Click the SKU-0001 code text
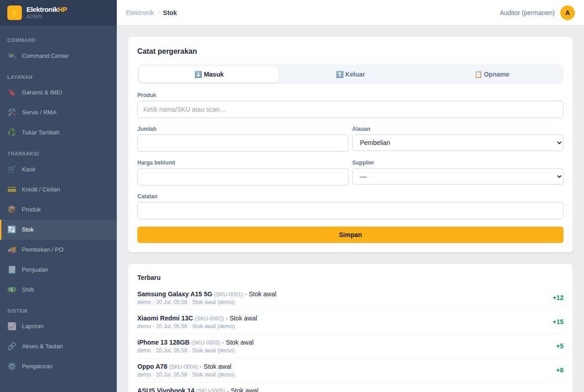Screen dimensions: 584x392 pyautogui.click(x=229, y=294)
